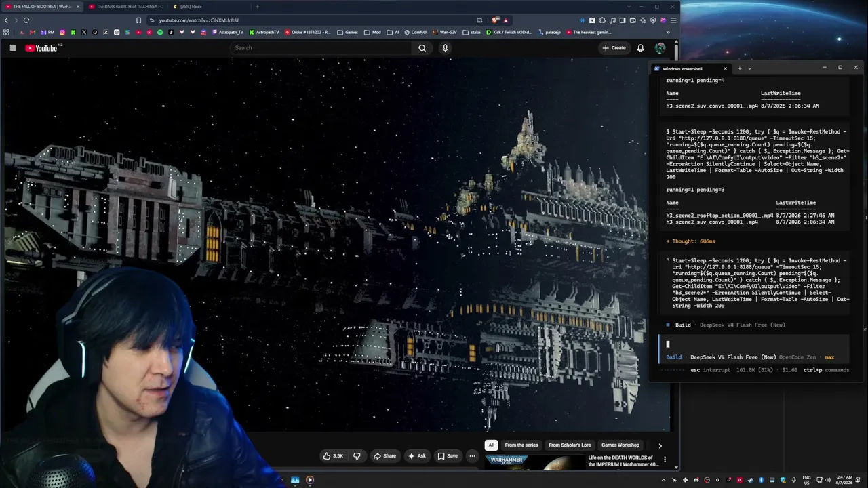This screenshot has height=488, width=868.
Task: Open the YouTube guide hamburger menu
Action: click(x=13, y=48)
